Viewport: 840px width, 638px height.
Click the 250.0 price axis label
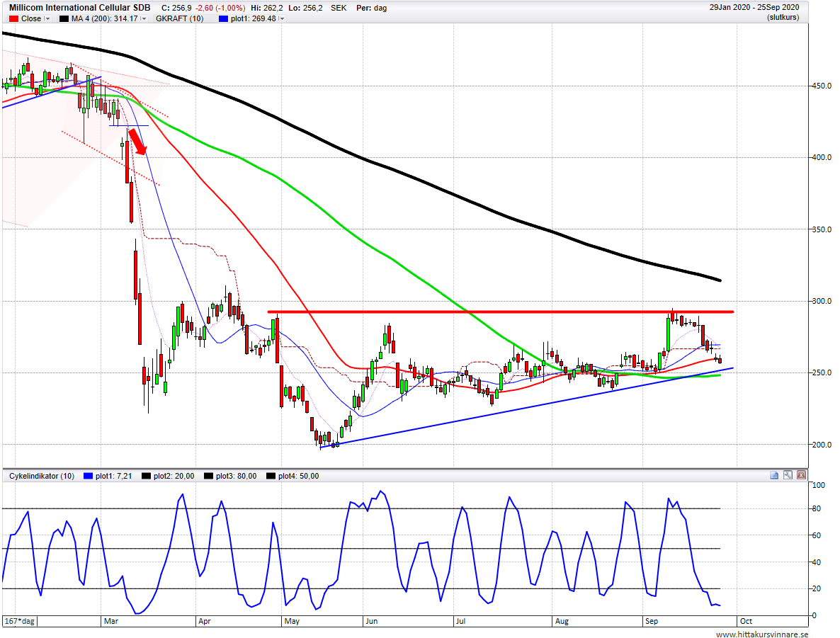tap(822, 373)
